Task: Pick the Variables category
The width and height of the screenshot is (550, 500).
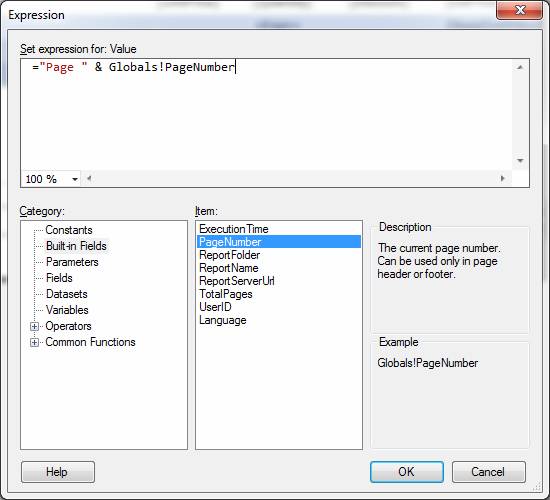Action: 67,310
